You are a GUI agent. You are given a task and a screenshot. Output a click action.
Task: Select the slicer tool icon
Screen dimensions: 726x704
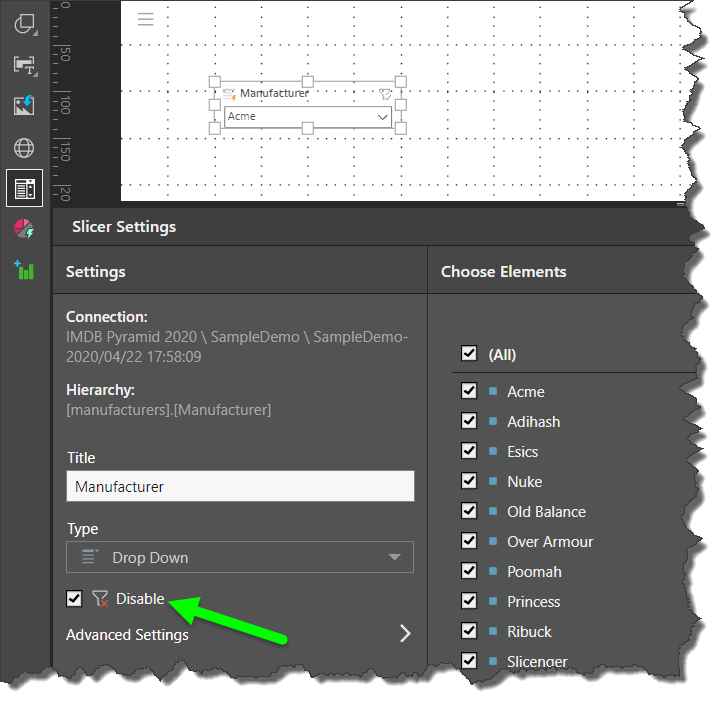(x=24, y=188)
